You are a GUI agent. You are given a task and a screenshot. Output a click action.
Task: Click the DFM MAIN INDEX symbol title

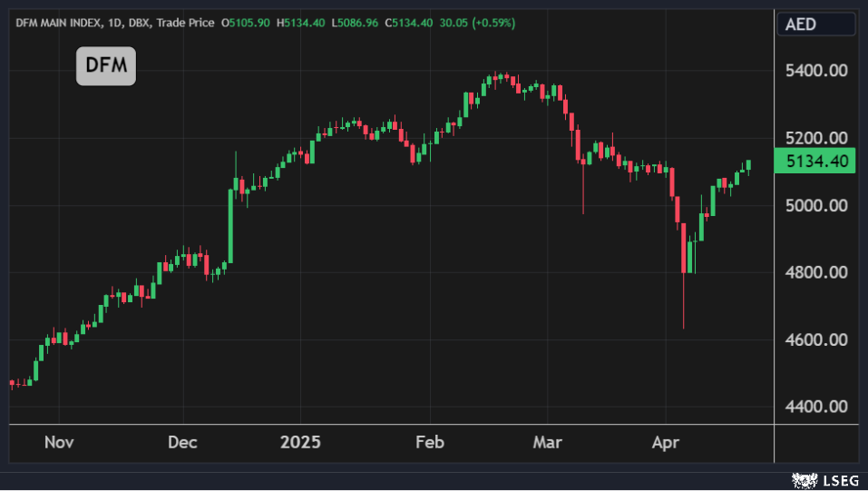60,22
